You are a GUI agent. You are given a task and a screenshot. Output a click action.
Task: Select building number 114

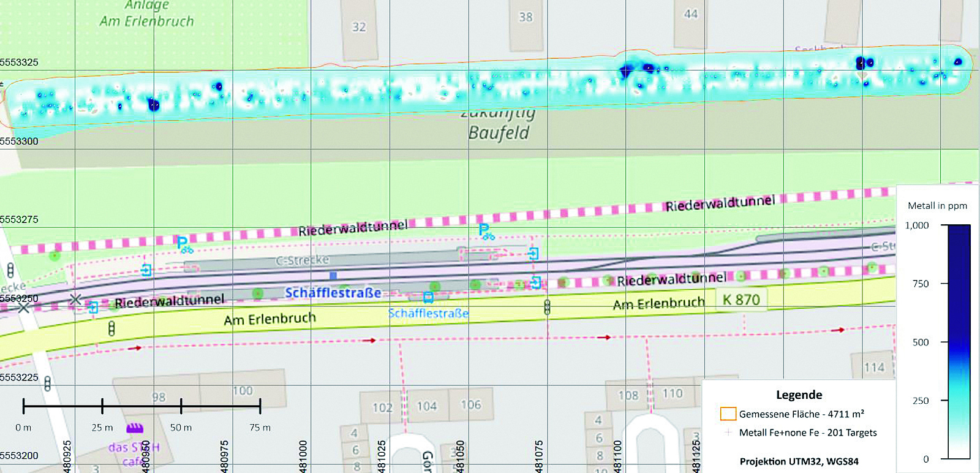coord(874,367)
